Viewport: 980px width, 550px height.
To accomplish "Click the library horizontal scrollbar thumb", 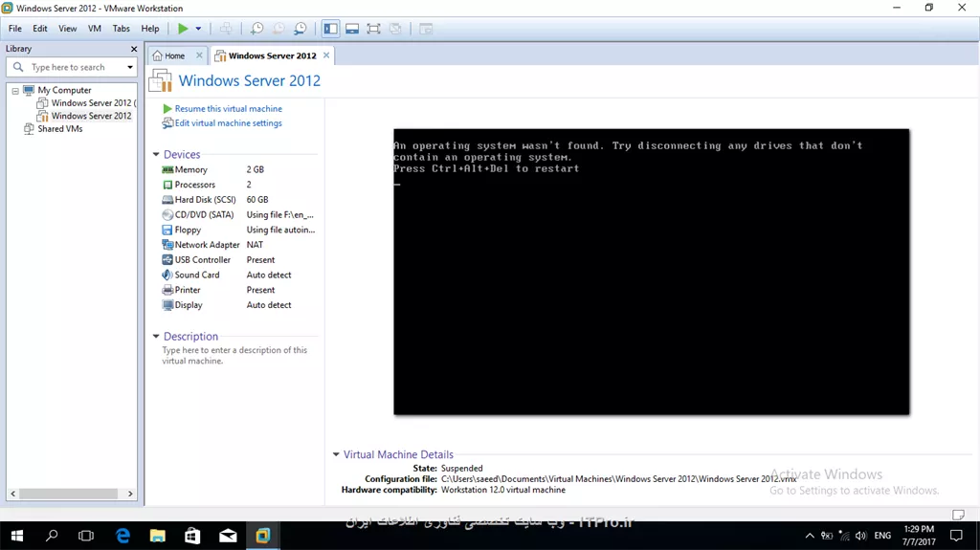I will click(x=69, y=494).
